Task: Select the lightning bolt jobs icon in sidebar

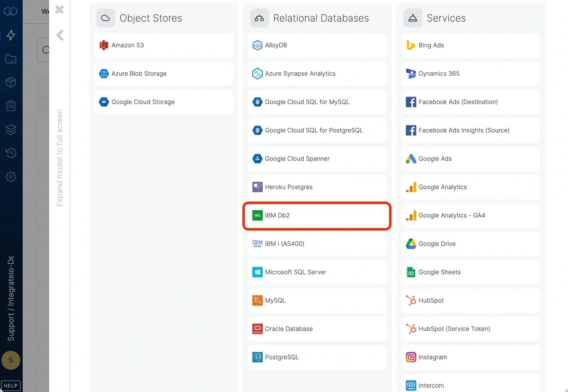Action: (10, 35)
